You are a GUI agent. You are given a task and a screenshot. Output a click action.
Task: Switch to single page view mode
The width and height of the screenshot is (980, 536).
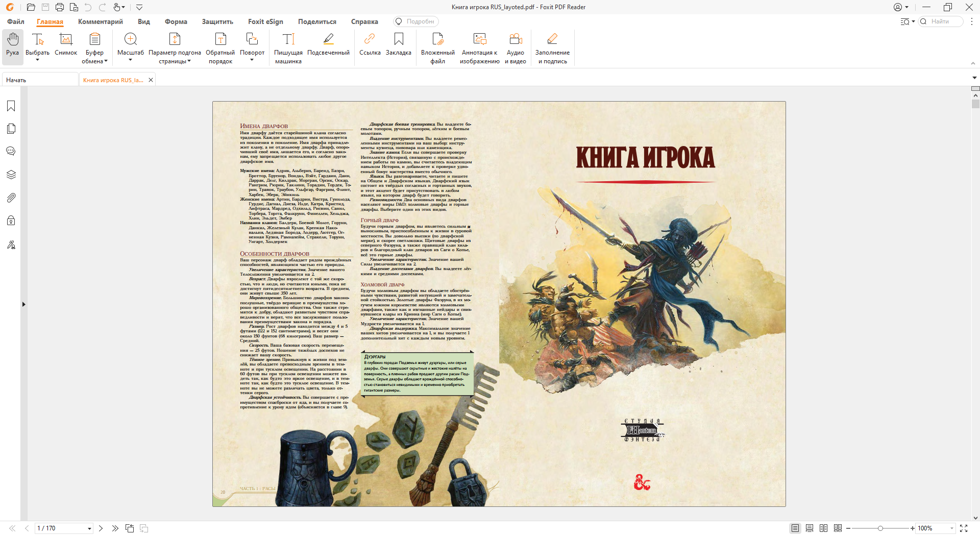(x=795, y=528)
